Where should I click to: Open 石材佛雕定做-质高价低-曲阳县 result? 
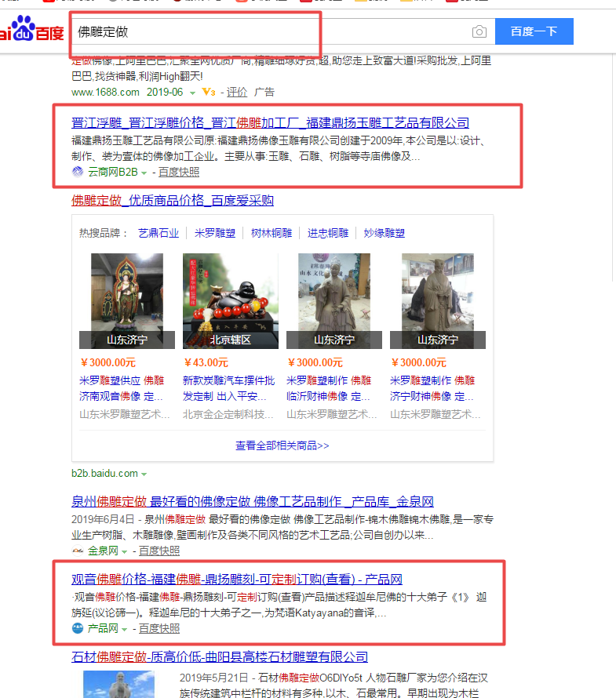[x=220, y=656]
